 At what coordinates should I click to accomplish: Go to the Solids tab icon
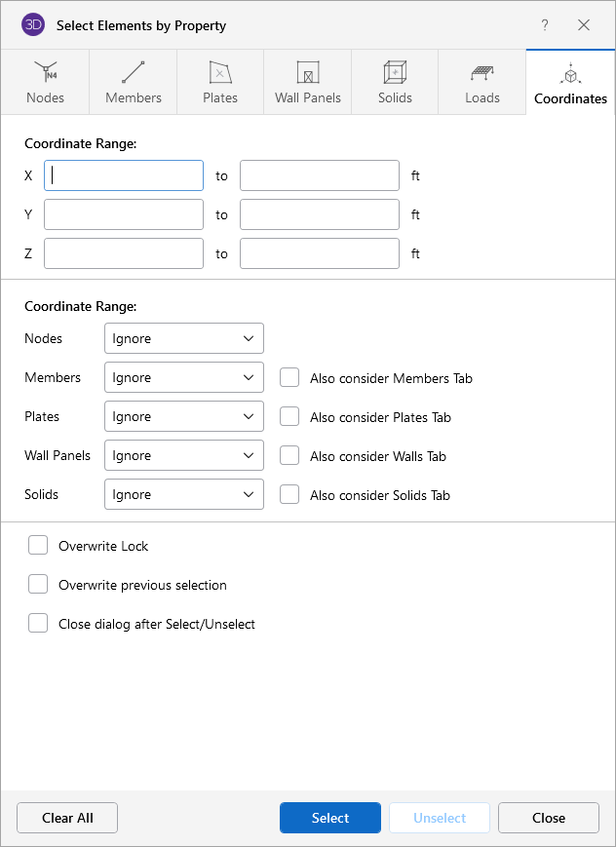[395, 73]
